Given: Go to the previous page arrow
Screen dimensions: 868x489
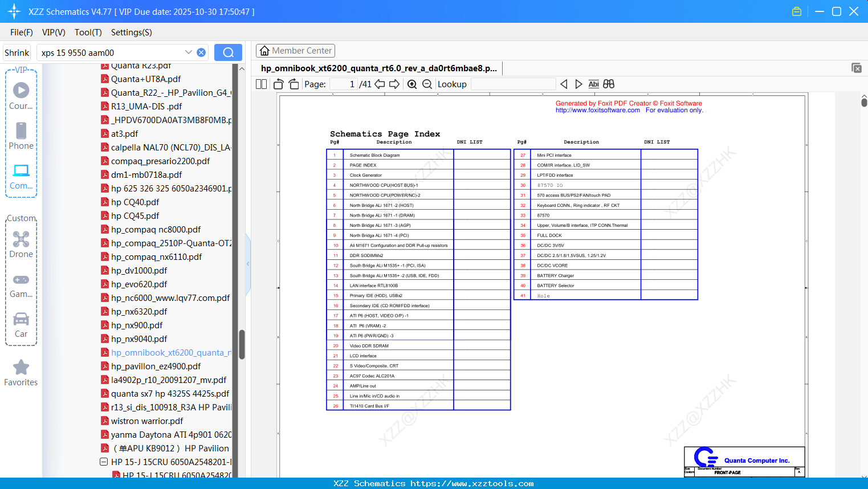Looking at the screenshot, I should click(x=380, y=84).
